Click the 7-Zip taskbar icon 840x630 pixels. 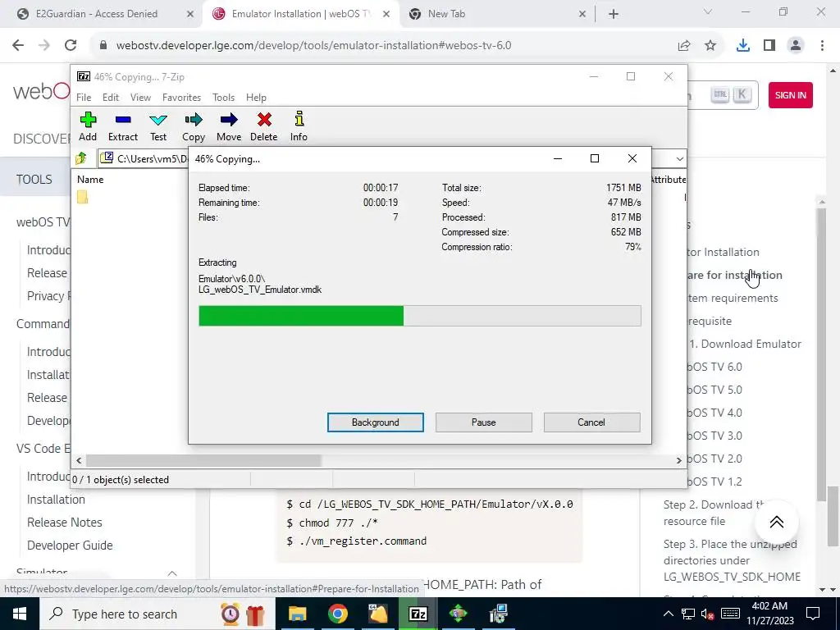[418, 614]
